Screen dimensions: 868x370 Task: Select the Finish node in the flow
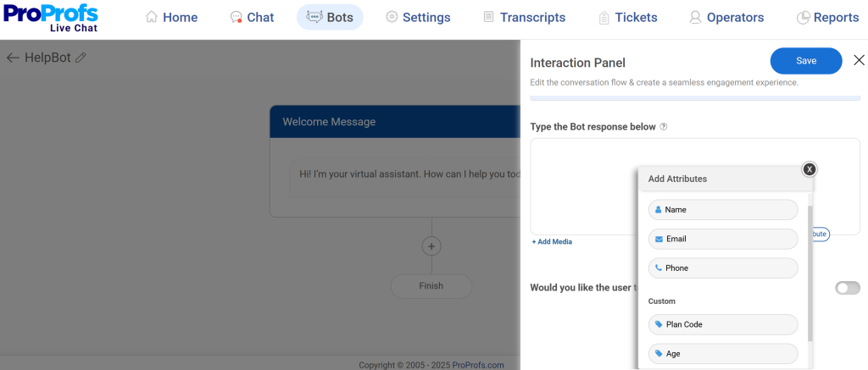coord(431,286)
